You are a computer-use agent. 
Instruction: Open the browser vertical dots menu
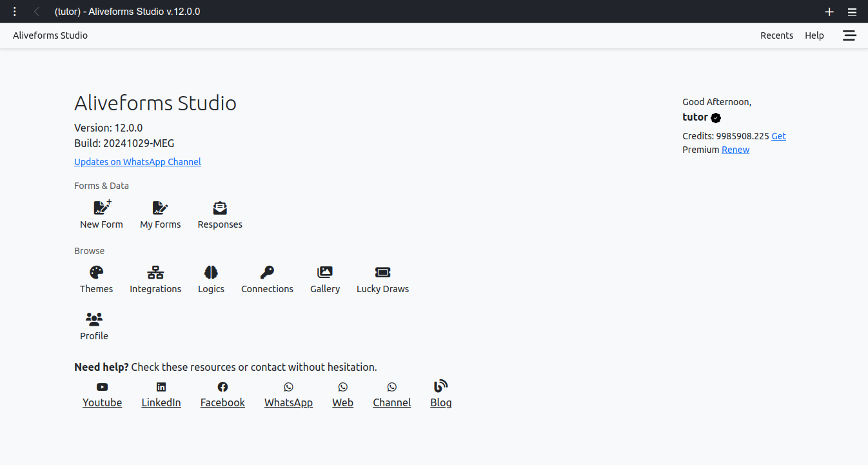click(14, 12)
